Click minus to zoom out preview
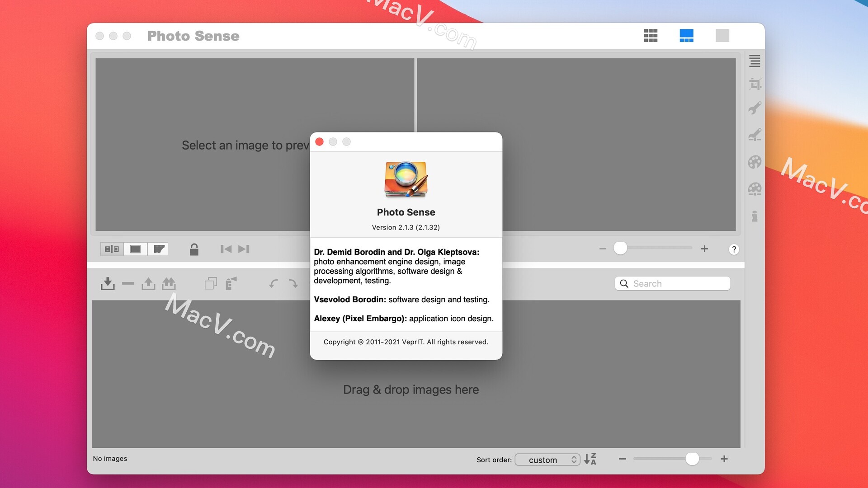The height and width of the screenshot is (488, 868). [x=603, y=249]
